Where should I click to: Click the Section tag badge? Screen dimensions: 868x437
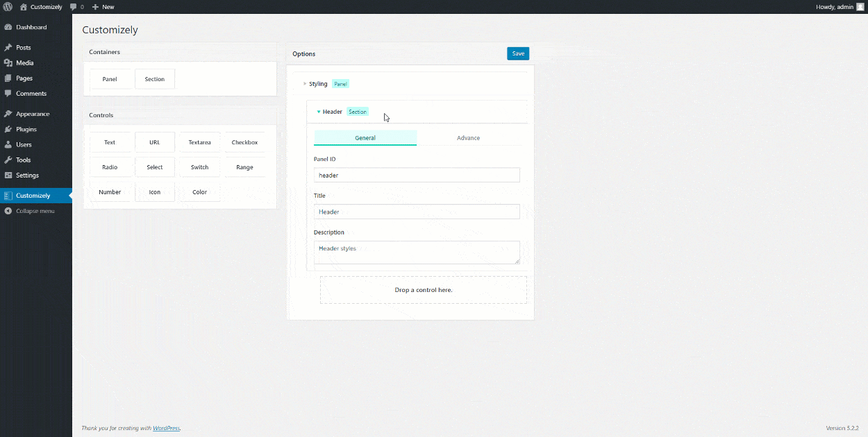coord(358,112)
